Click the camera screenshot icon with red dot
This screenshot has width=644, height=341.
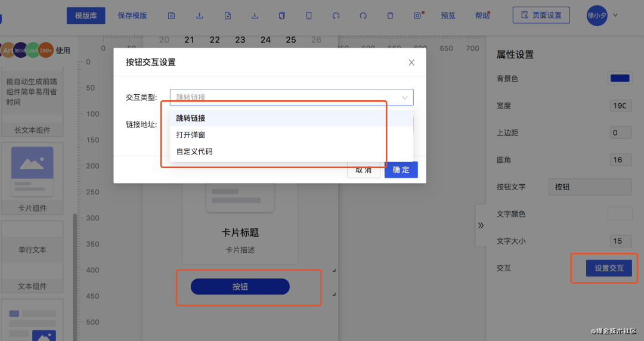tap(417, 15)
